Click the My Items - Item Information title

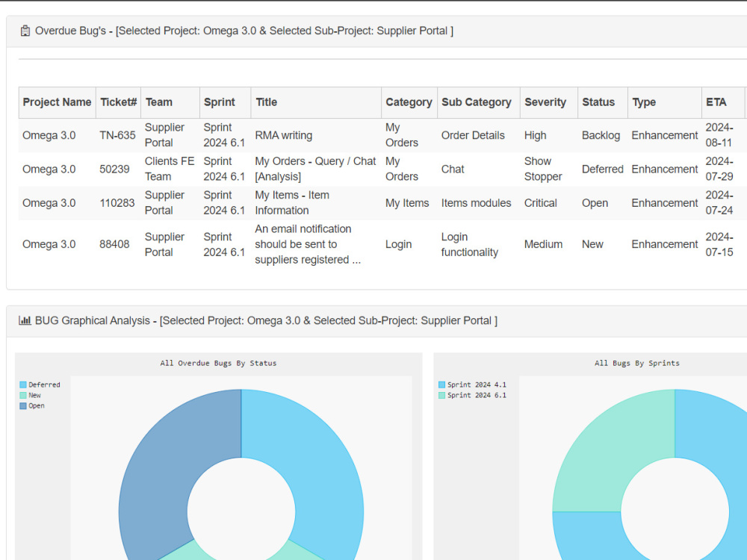tap(292, 203)
